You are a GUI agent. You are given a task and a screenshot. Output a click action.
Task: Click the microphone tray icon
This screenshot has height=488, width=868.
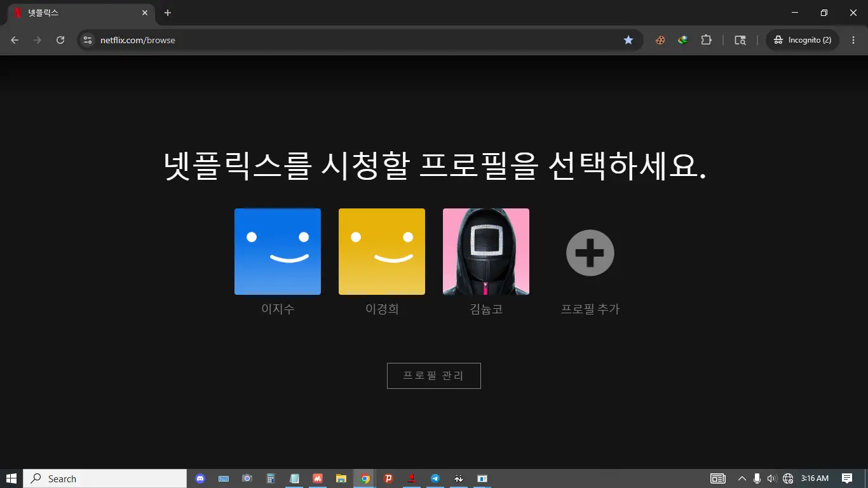coord(757,478)
